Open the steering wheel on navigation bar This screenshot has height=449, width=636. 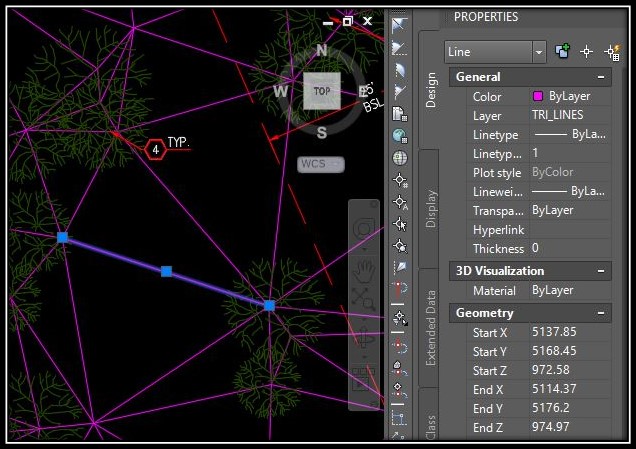tap(364, 230)
